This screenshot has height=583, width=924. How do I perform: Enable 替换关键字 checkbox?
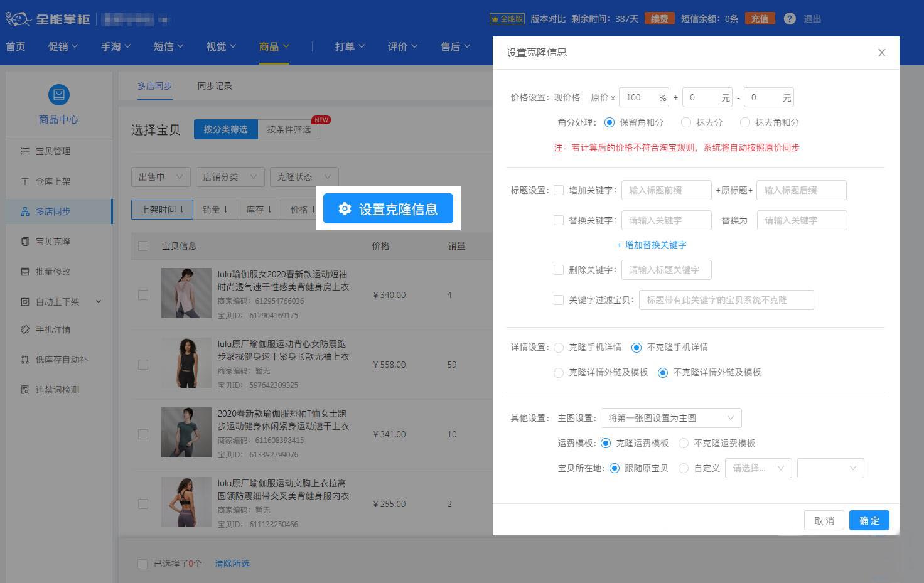coord(559,220)
